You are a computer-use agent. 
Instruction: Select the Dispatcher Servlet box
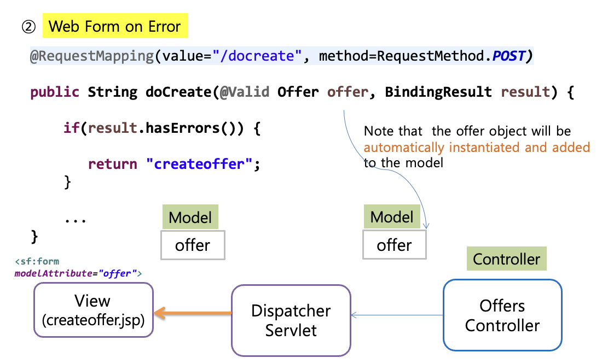coord(291,320)
